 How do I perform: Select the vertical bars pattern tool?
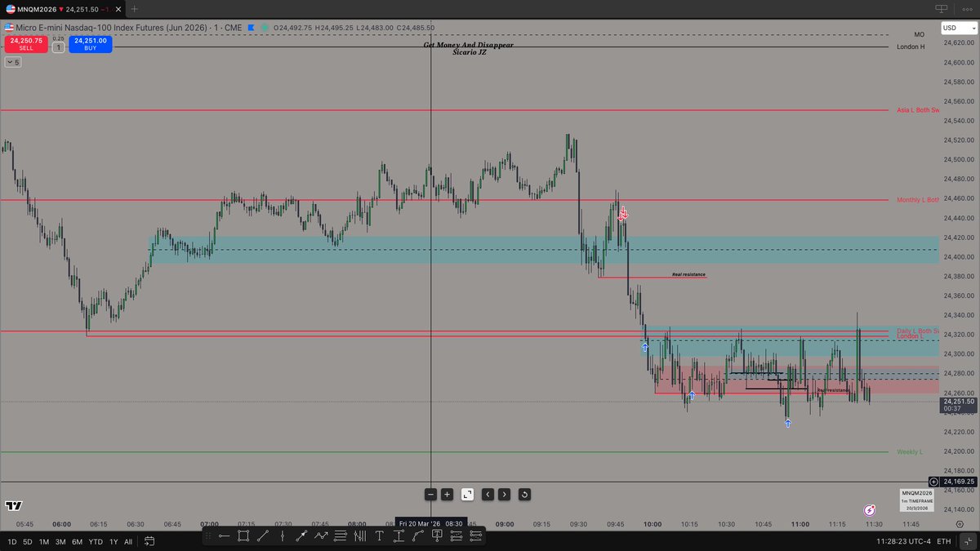(x=359, y=536)
